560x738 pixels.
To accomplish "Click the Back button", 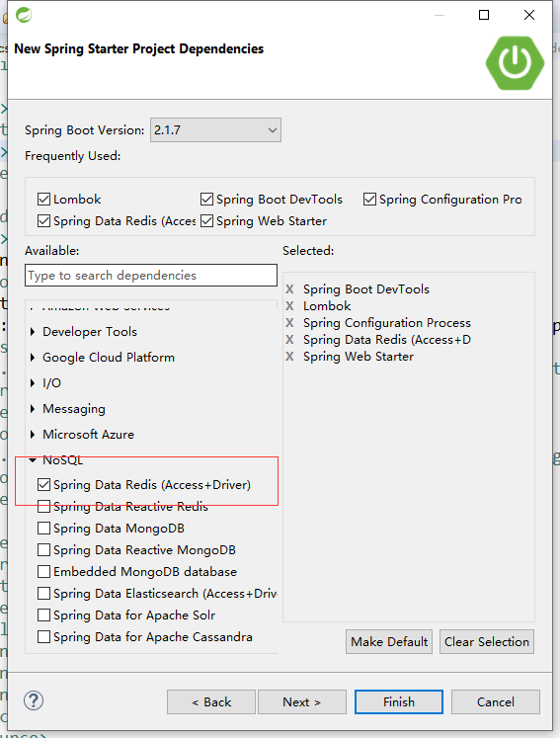I will click(x=211, y=702).
